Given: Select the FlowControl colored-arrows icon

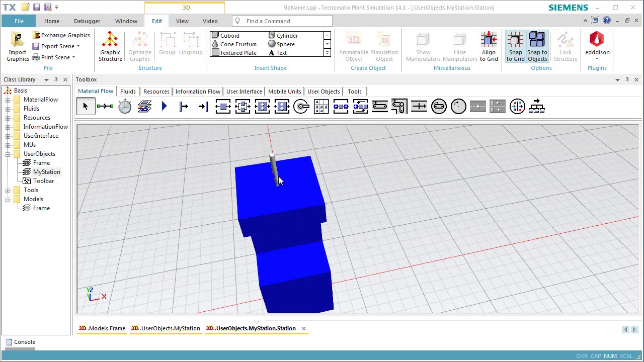Looking at the screenshot, I should pos(517,106).
